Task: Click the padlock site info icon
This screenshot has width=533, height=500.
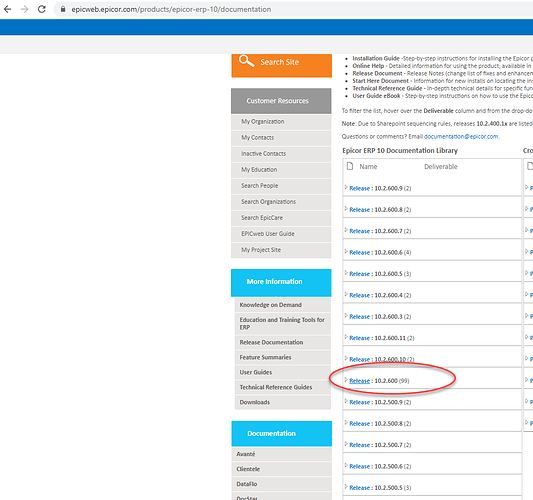Action: pos(63,9)
